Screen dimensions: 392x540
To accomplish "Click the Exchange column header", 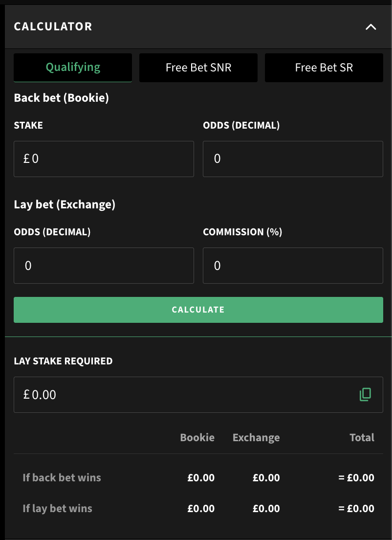I will pyautogui.click(x=256, y=438).
